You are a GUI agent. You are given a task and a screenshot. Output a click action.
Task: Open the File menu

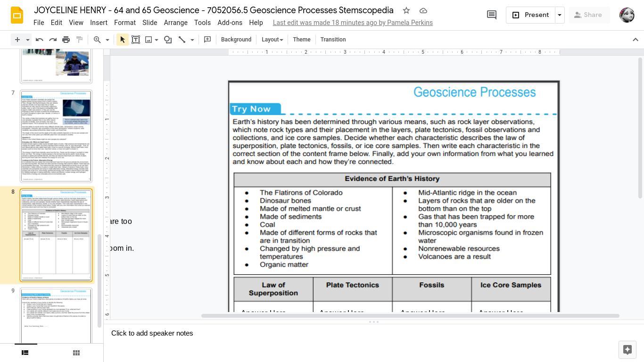(x=39, y=23)
